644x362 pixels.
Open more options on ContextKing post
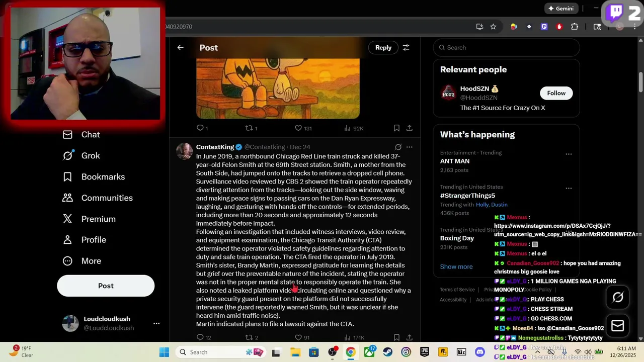[x=410, y=147]
